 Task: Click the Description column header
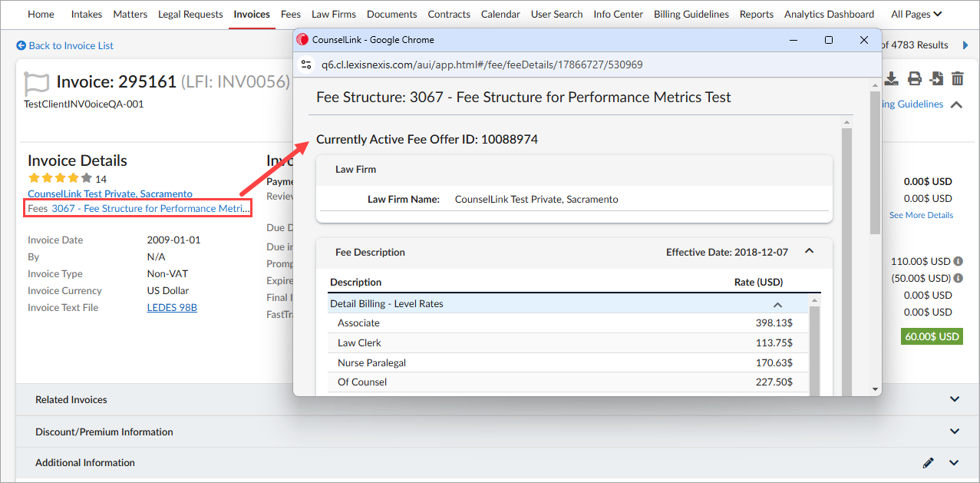355,282
